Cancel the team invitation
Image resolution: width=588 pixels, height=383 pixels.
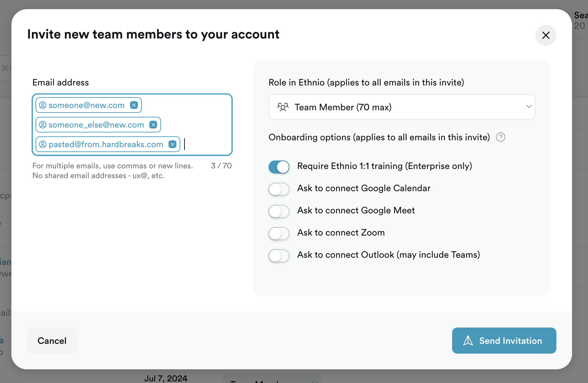click(52, 341)
